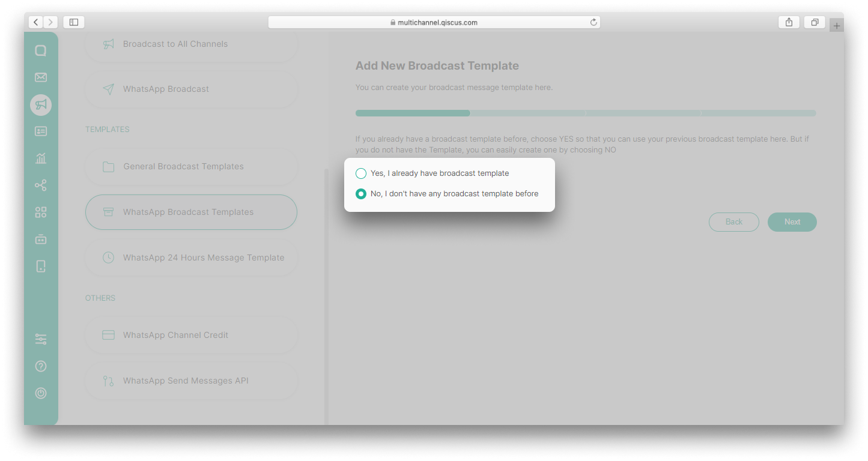Open the help question mark icon
This screenshot has width=868, height=461.
click(41, 366)
